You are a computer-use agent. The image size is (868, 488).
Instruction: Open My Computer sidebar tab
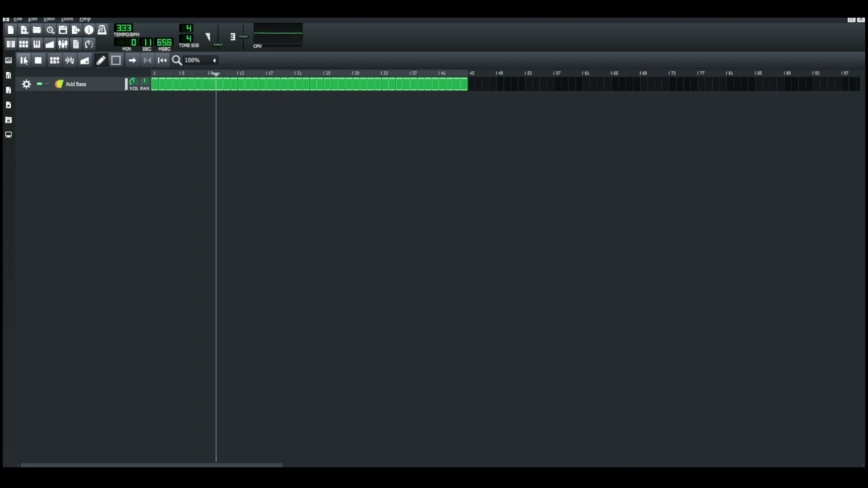pos(8,135)
